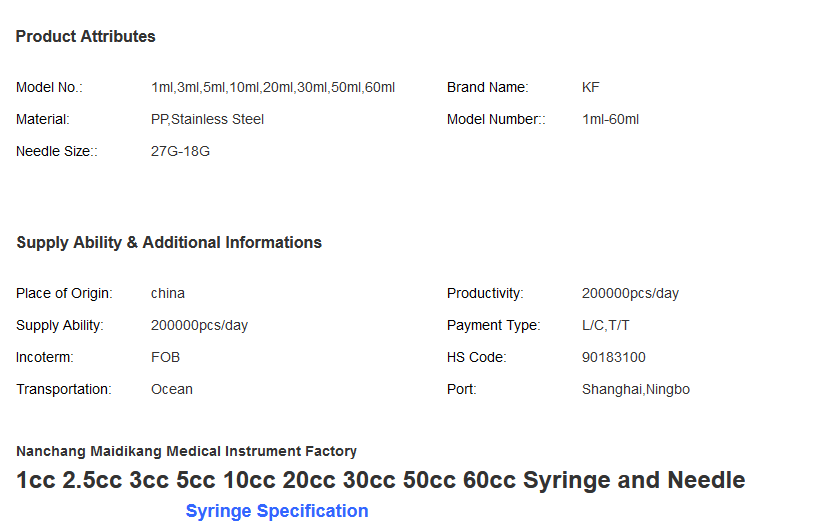Click the Payment Type value L/C,T/T
Image resolution: width=820 pixels, height=523 pixels.
606,325
